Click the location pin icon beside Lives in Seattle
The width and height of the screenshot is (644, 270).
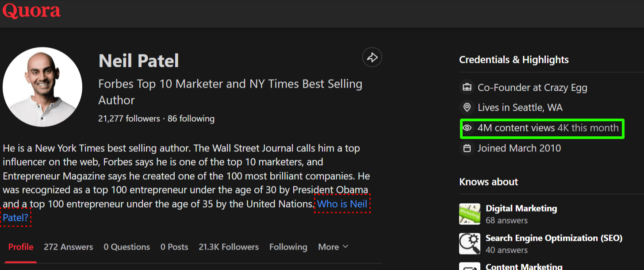point(467,107)
